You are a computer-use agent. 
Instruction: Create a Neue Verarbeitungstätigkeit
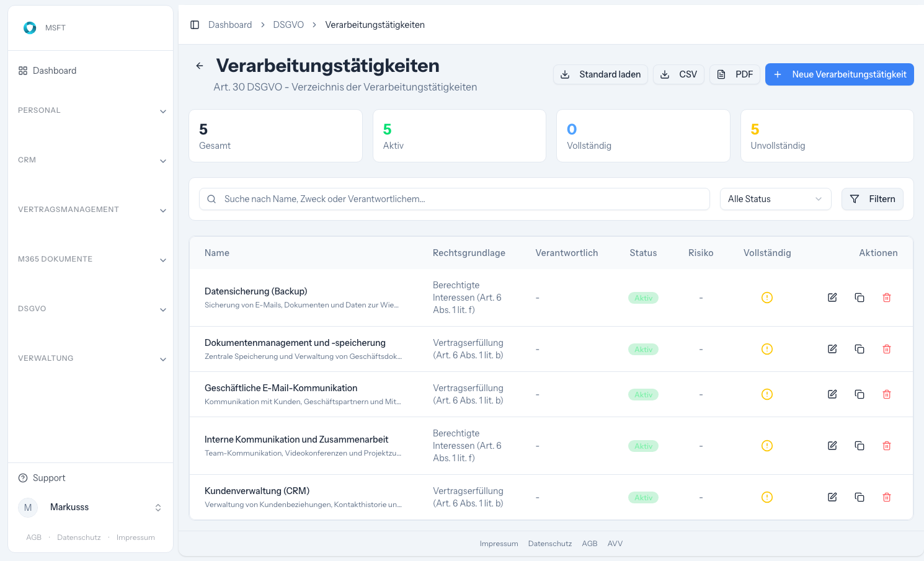click(x=839, y=74)
